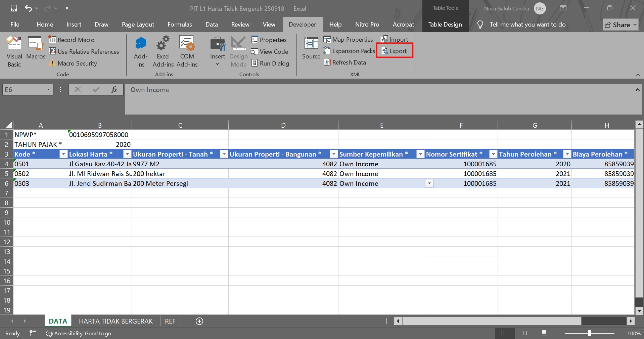This screenshot has width=644, height=339.
Task: Switch to Page Break Preview view
Action: (x=545, y=333)
